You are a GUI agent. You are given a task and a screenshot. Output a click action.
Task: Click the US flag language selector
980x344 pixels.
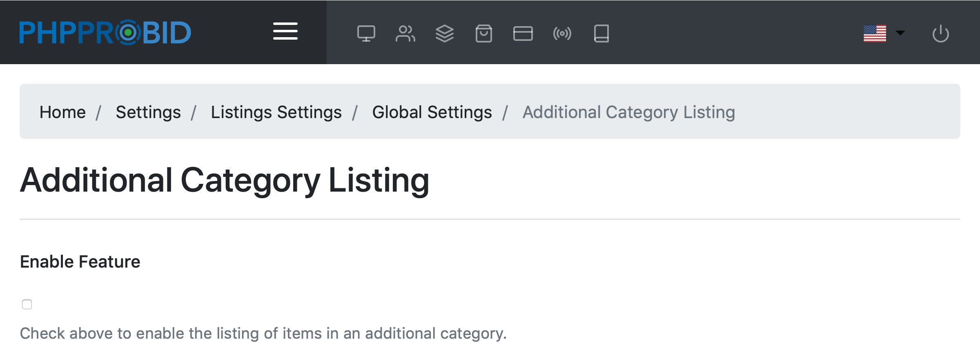click(x=875, y=34)
